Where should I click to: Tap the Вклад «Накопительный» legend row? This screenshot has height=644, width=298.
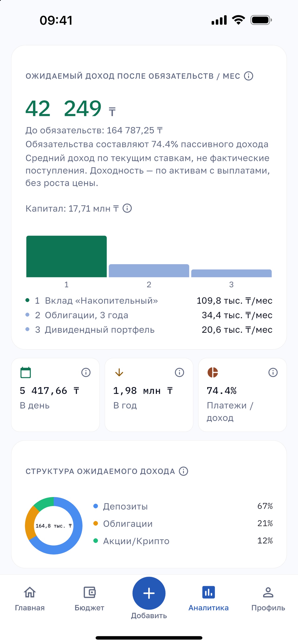(x=149, y=300)
